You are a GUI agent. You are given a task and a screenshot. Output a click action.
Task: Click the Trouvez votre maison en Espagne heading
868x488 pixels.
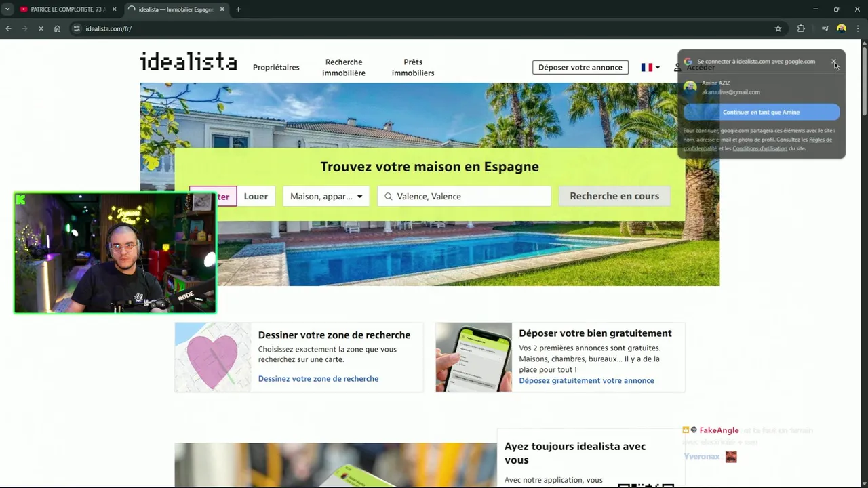point(430,167)
